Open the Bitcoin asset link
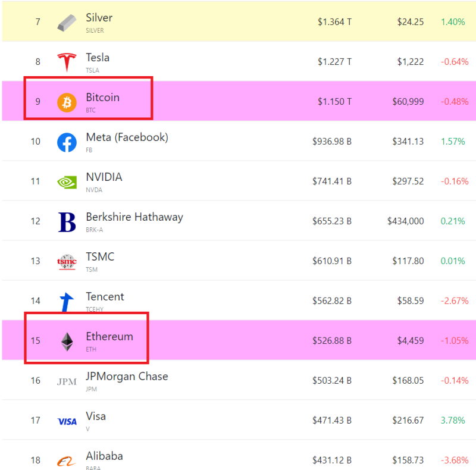The width and height of the screenshot is (476, 470). coord(102,98)
